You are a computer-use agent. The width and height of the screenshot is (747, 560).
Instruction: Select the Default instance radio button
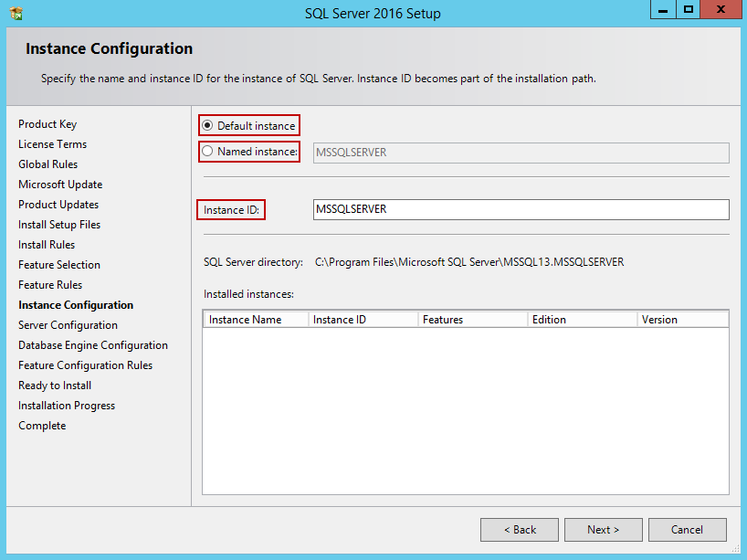[x=206, y=125]
